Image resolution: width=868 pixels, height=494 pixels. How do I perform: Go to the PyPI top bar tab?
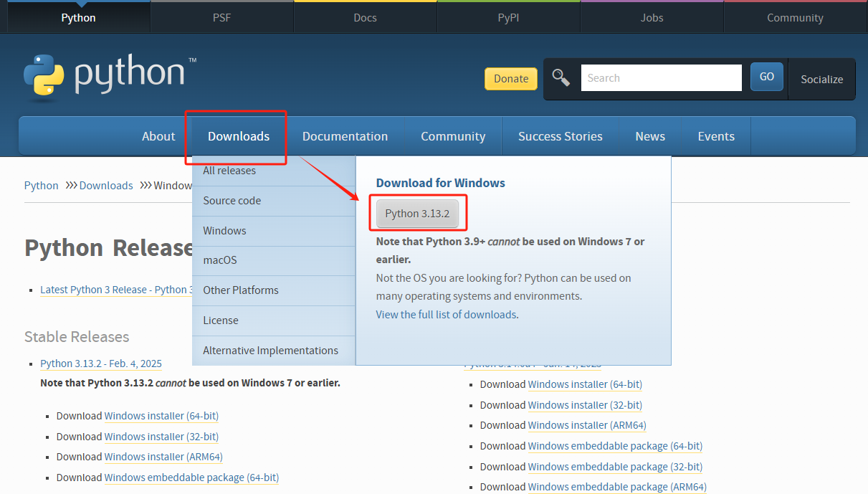(509, 17)
